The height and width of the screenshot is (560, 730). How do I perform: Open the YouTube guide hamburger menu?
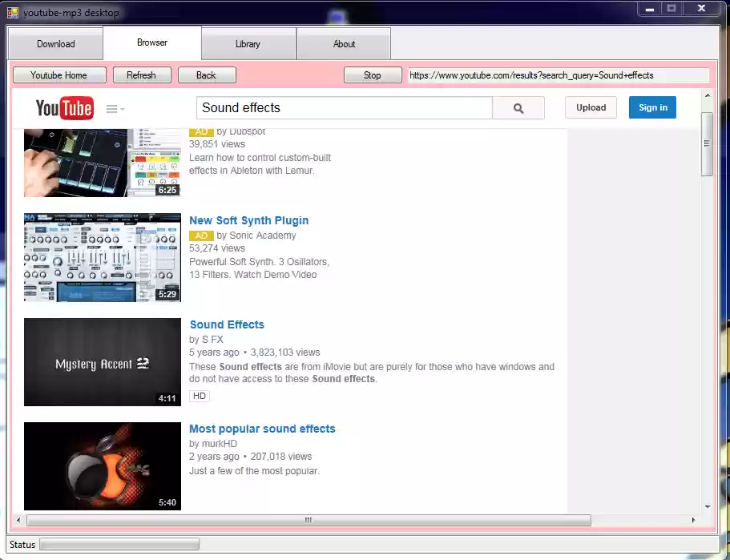(112, 108)
